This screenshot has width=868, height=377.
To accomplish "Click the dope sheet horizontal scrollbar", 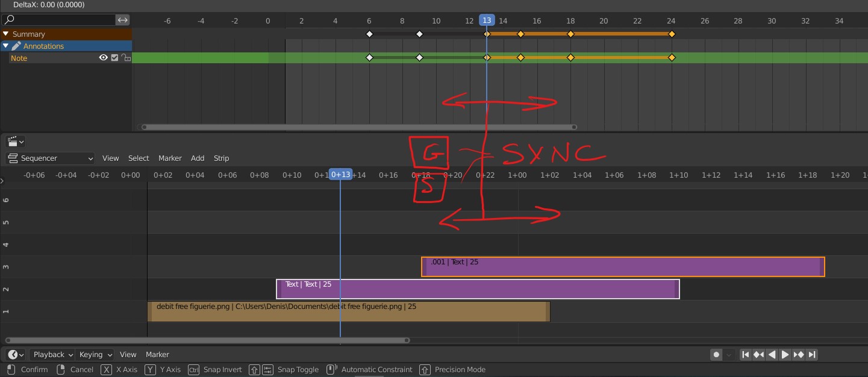I will click(359, 127).
